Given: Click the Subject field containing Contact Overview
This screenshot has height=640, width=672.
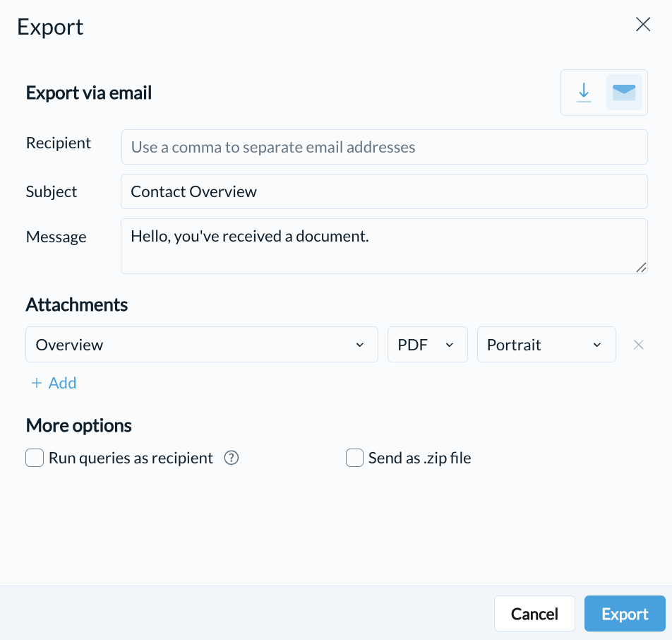Looking at the screenshot, I should [x=385, y=191].
